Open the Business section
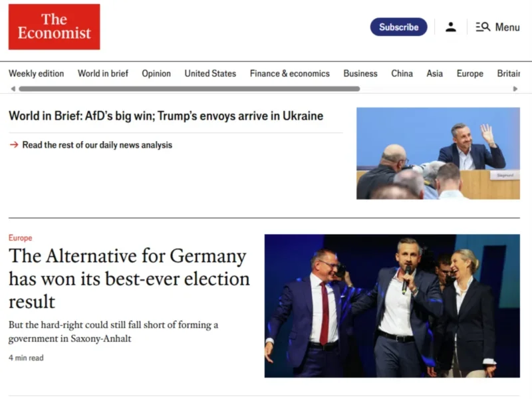The height and width of the screenshot is (399, 532). (360, 74)
